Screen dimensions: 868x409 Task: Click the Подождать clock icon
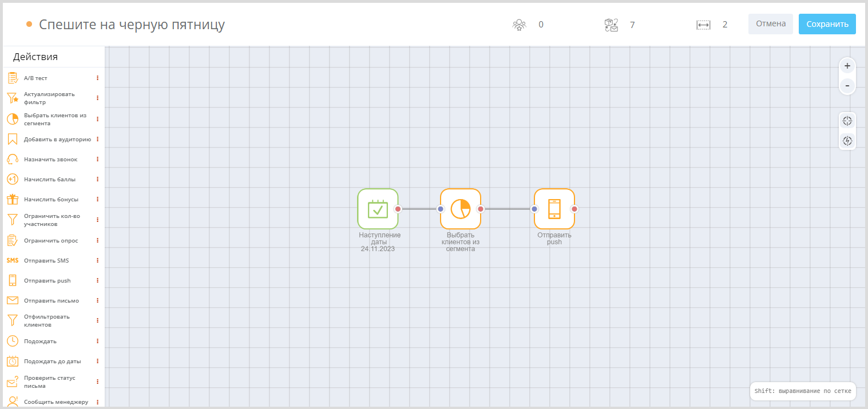(x=13, y=341)
